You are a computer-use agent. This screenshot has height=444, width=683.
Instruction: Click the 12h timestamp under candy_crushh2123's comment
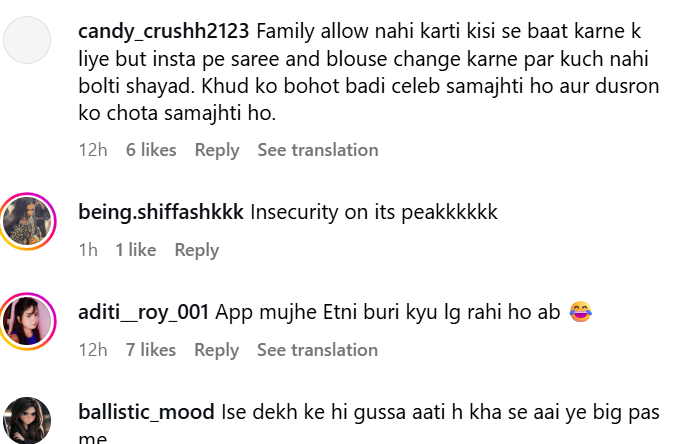[x=92, y=150]
